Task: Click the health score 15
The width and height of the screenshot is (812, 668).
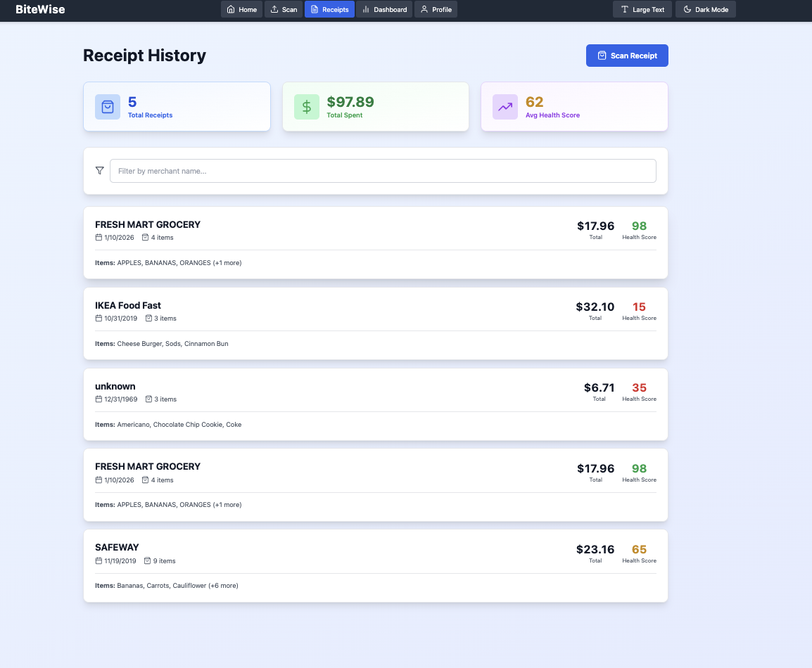Action: [639, 307]
